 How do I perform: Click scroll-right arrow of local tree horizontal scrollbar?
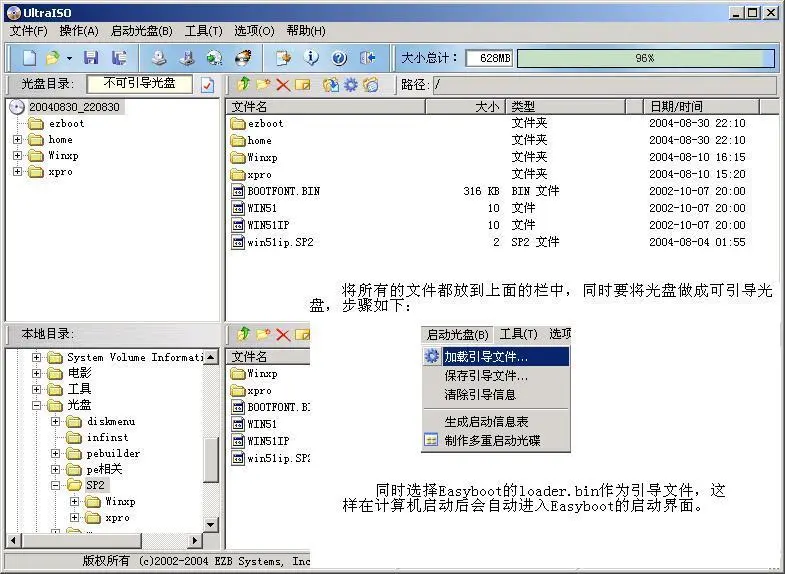pos(195,540)
